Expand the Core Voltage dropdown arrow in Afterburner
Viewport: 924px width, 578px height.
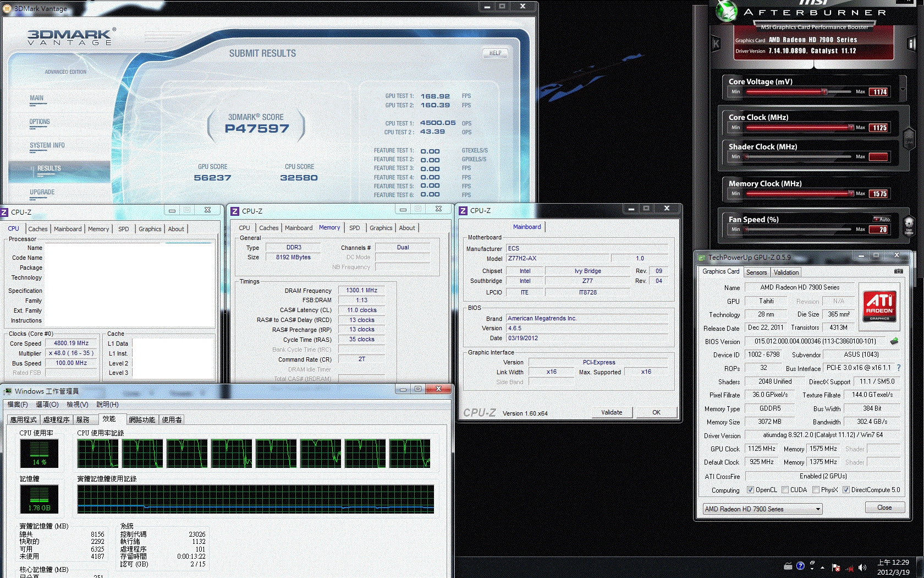(903, 89)
